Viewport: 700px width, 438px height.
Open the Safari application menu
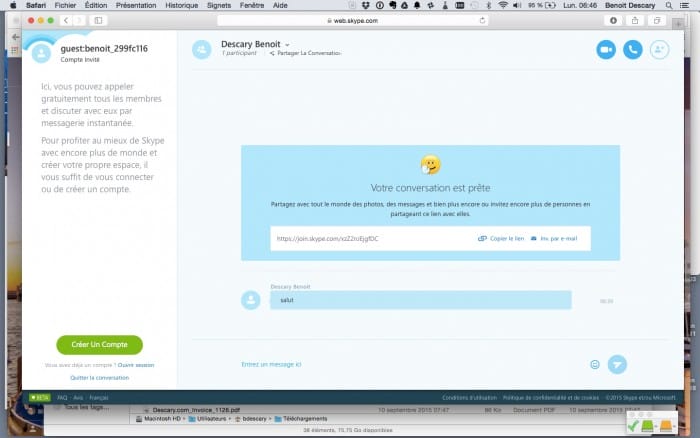point(36,5)
